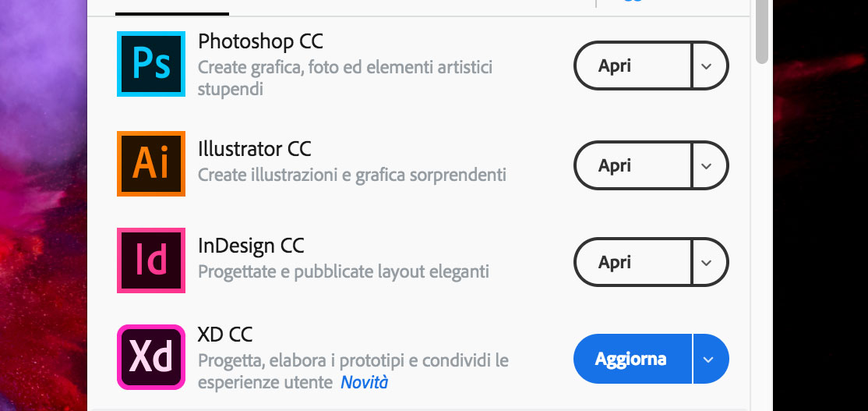Update XD CC with the Aggiorna button

tap(633, 359)
